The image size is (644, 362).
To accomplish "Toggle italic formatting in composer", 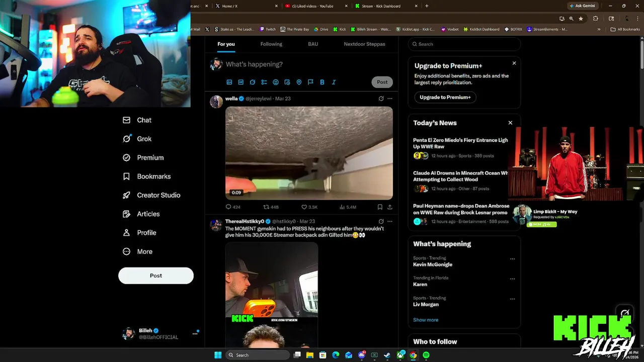I will click(x=334, y=82).
